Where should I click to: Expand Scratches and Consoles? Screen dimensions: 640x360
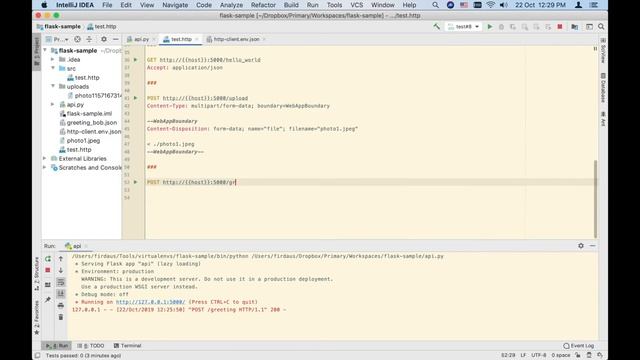pos(45,167)
